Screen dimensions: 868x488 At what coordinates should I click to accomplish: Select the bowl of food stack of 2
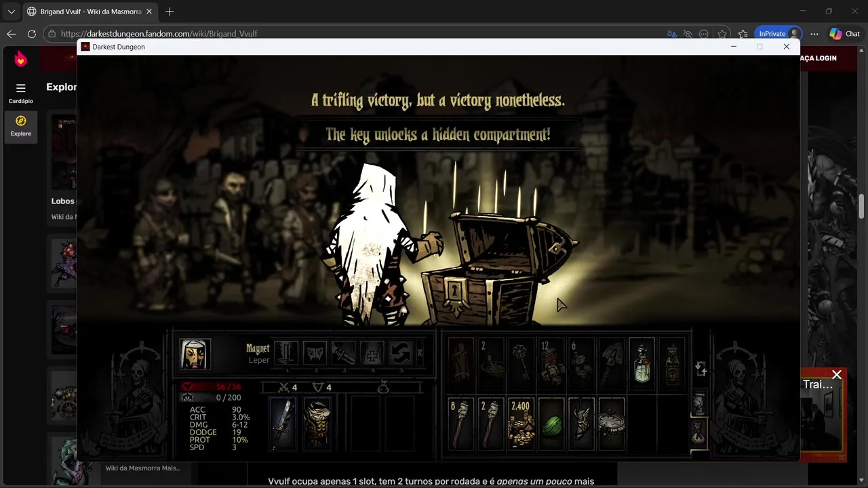(492, 365)
